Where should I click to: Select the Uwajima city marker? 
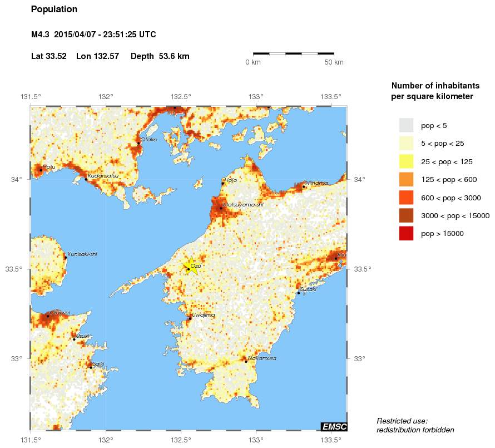point(190,318)
